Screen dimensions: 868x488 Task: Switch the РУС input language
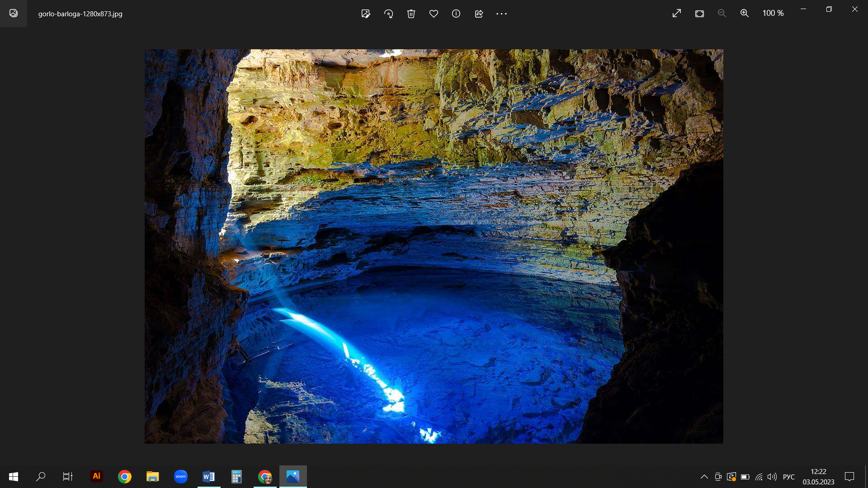pos(789,477)
